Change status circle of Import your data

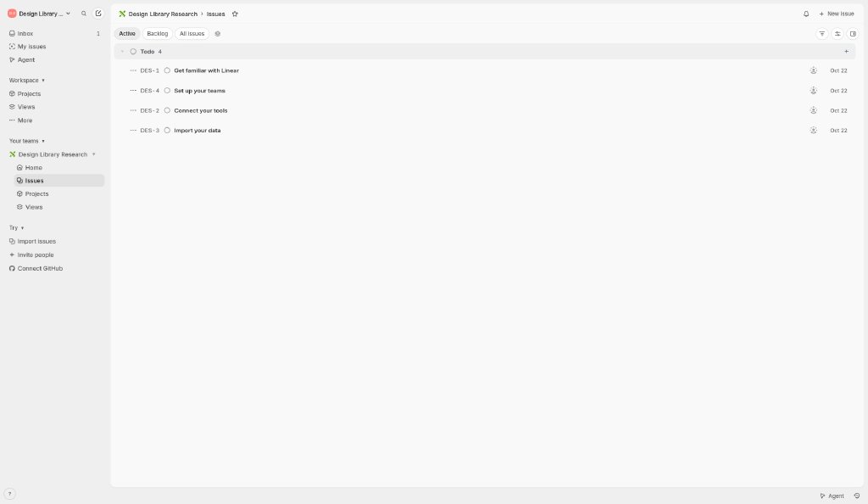point(167,131)
